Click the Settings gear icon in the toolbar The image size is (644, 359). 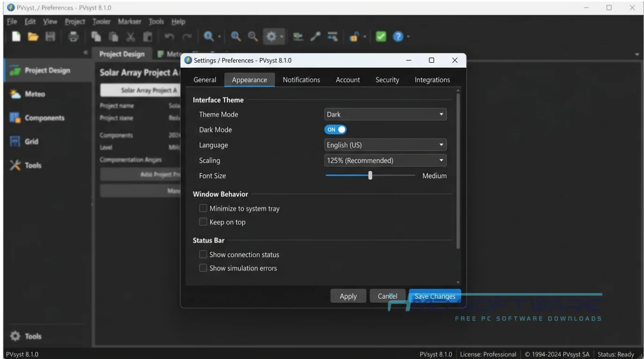[271, 36]
